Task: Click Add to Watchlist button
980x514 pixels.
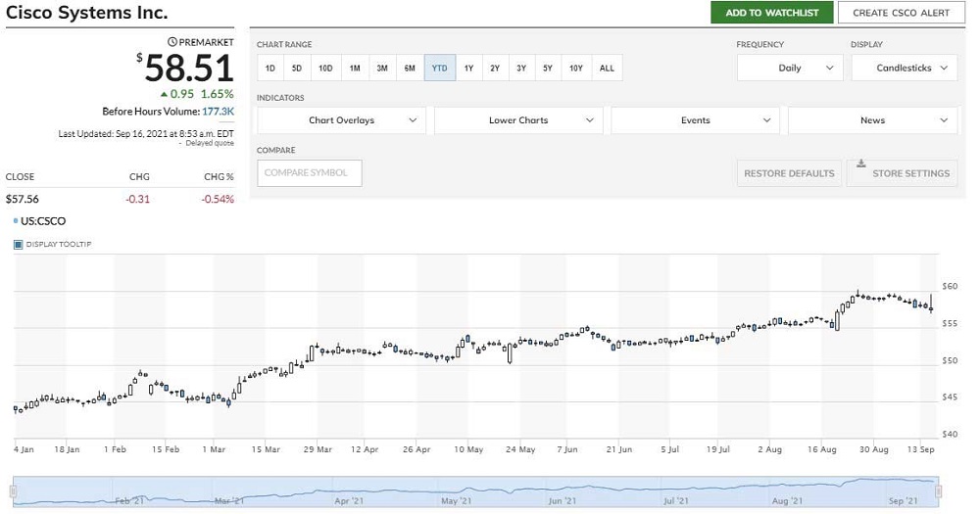Action: click(772, 13)
